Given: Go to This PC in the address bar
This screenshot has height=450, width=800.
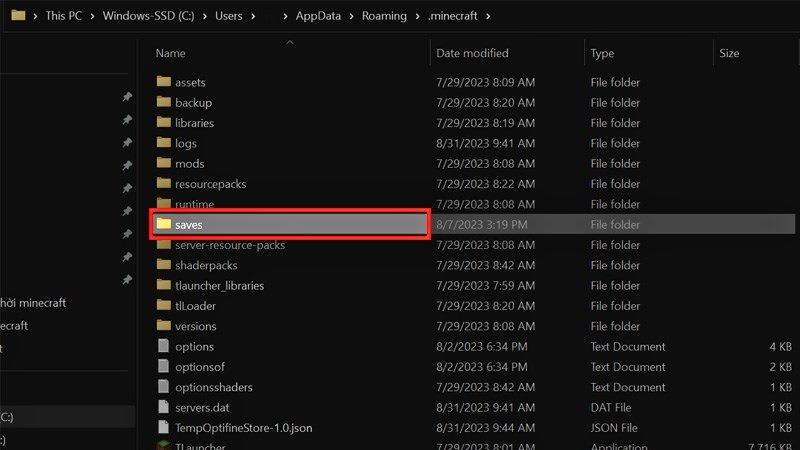Looking at the screenshot, I should 62,16.
